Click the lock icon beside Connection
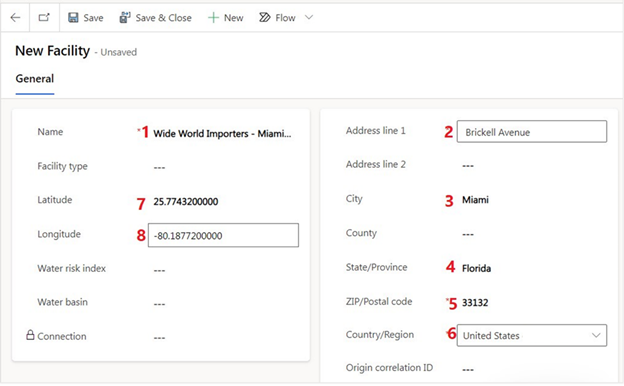The image size is (624, 386). click(30, 335)
